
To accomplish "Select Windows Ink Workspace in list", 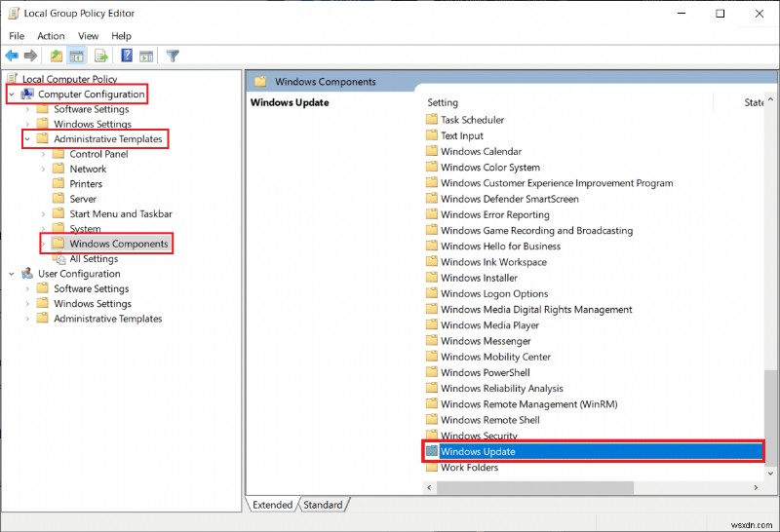I will coord(493,262).
